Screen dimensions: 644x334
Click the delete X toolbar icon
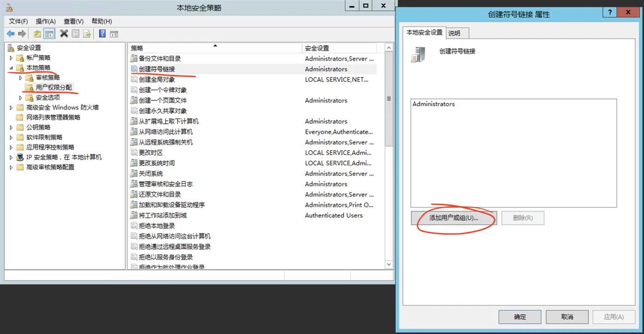[64, 34]
